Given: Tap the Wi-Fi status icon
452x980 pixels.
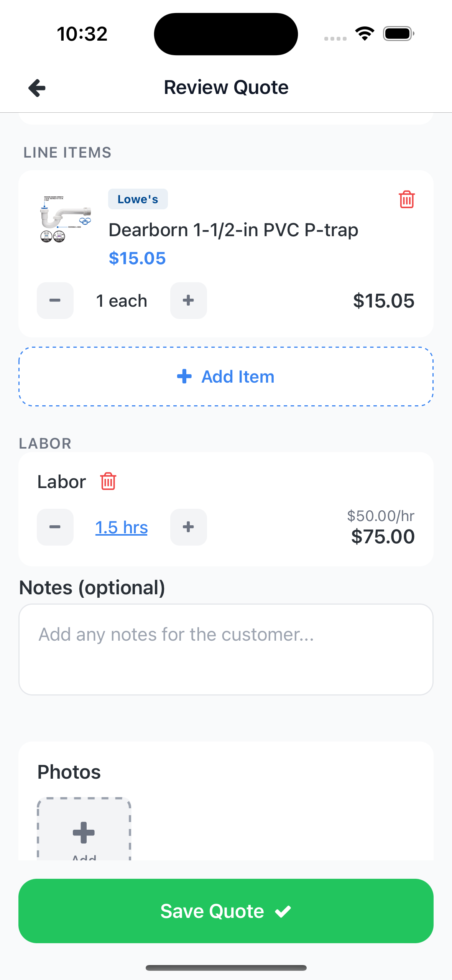Looking at the screenshot, I should pos(365,34).
